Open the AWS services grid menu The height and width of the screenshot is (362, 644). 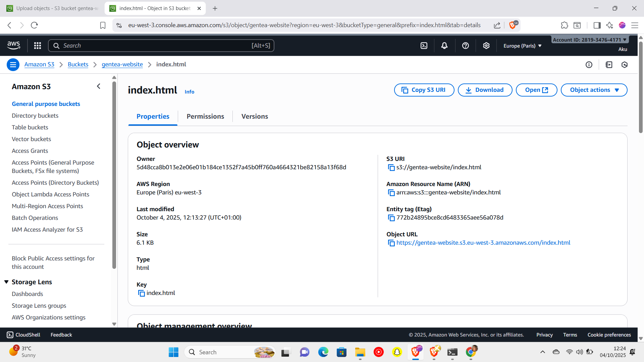pos(38,46)
